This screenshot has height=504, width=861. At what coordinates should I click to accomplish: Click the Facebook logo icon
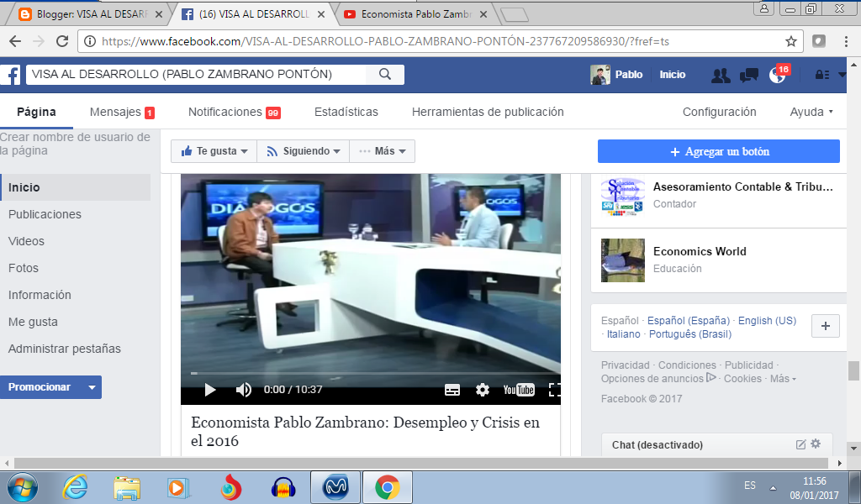[x=10, y=75]
